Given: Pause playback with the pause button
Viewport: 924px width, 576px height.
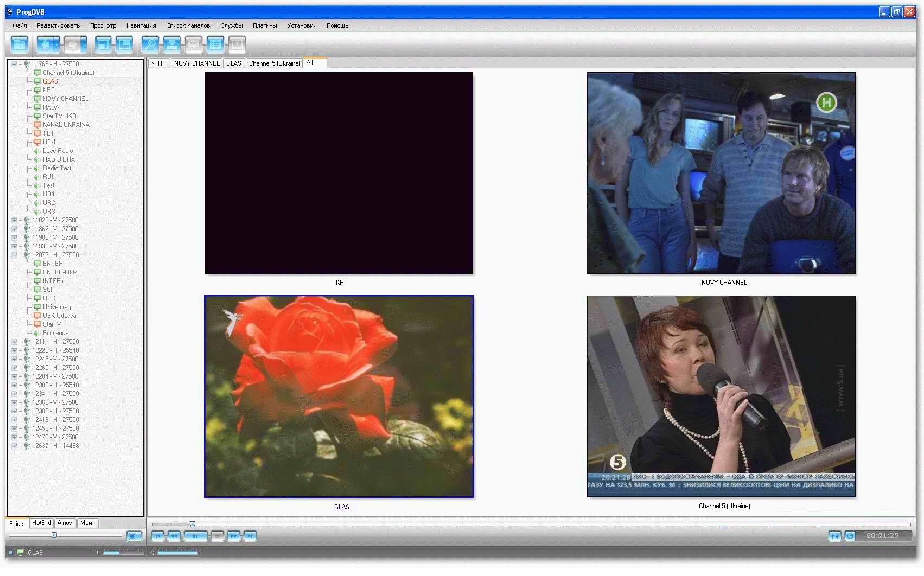Looking at the screenshot, I should (x=195, y=536).
